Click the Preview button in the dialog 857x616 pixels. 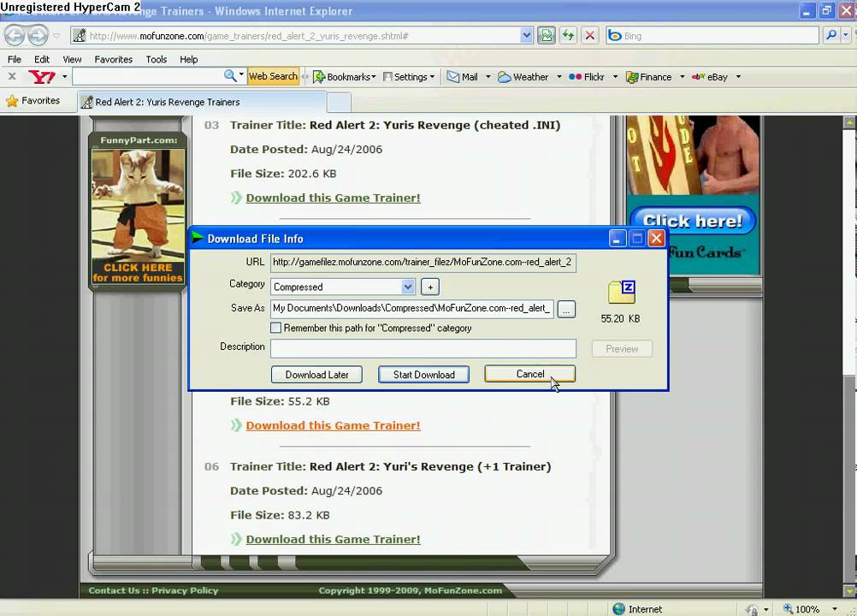622,349
